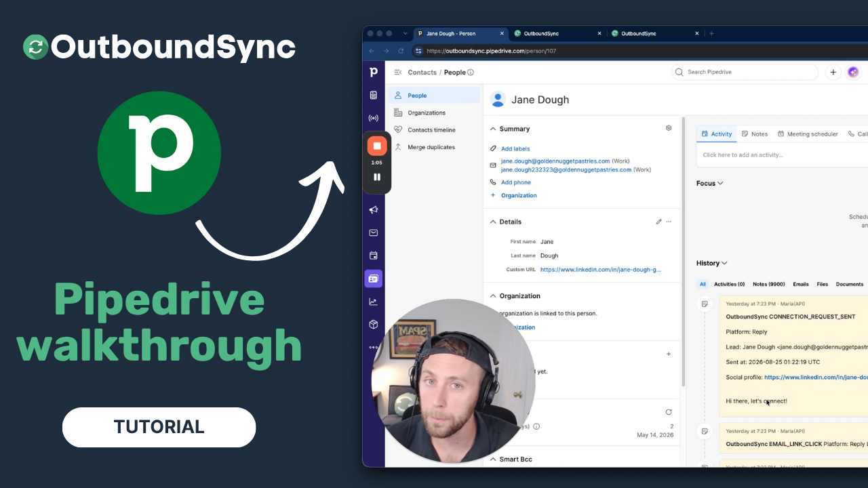
Task: Stop the screen recording with the orange button
Action: (377, 146)
